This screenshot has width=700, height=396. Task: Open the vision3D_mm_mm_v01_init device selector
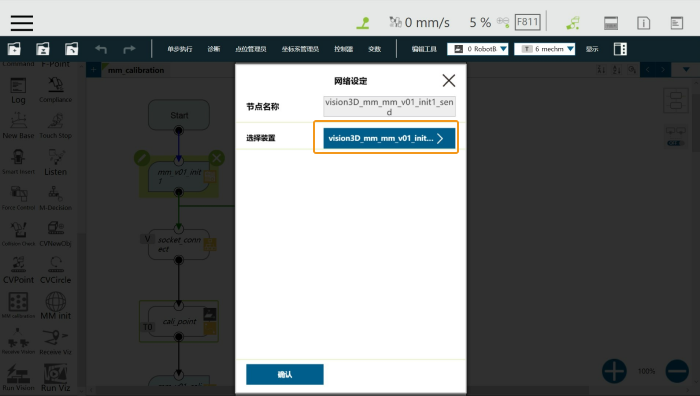[389, 138]
